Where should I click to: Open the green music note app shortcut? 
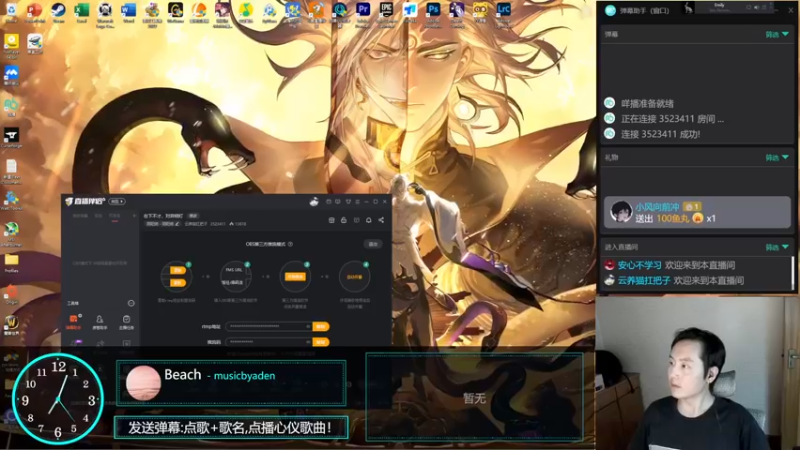coord(245,11)
